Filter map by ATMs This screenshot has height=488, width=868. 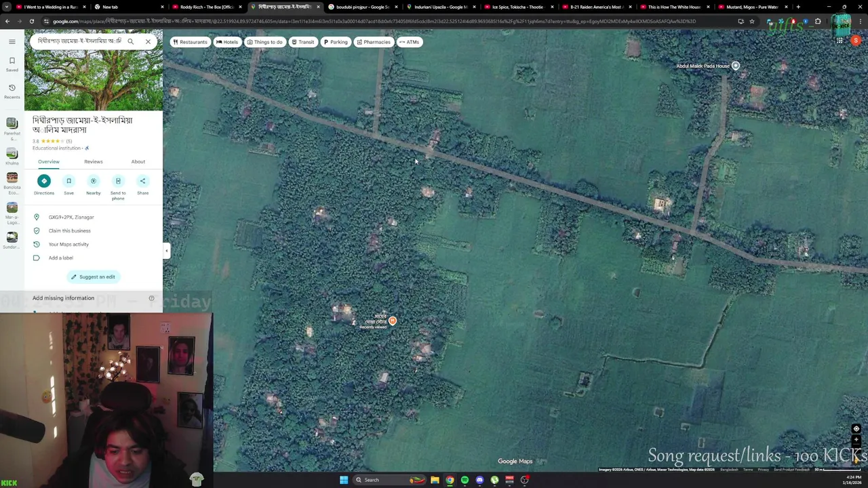pos(409,42)
